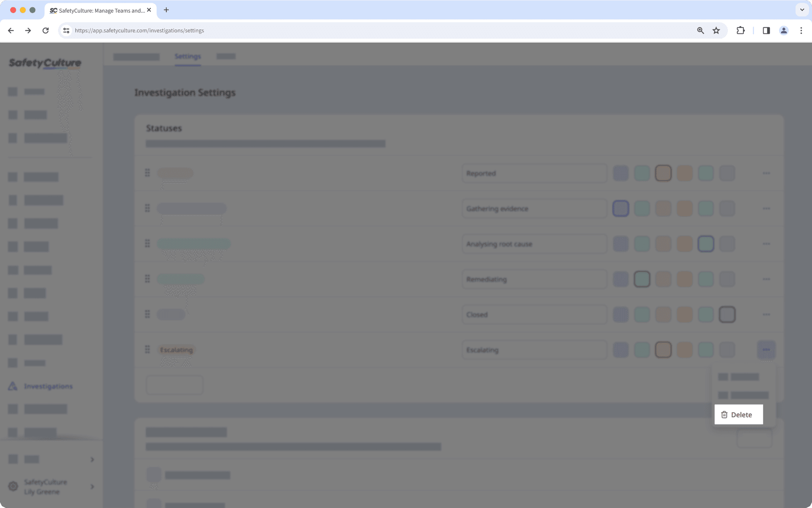The width and height of the screenshot is (812, 508).
Task: Bookmark the page using the star icon
Action: click(x=716, y=30)
